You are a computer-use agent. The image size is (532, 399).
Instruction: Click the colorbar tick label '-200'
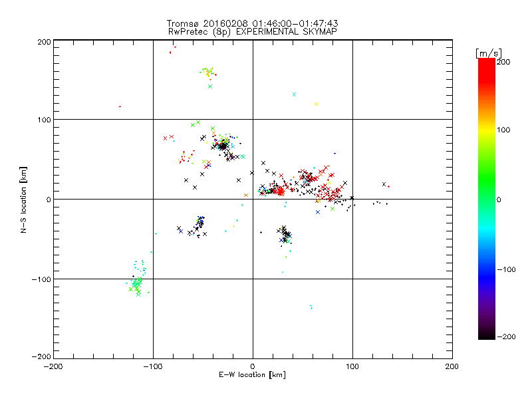point(506,336)
